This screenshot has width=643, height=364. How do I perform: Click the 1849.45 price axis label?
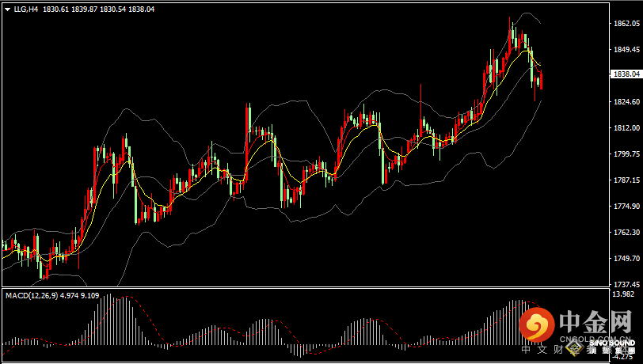tap(626, 49)
